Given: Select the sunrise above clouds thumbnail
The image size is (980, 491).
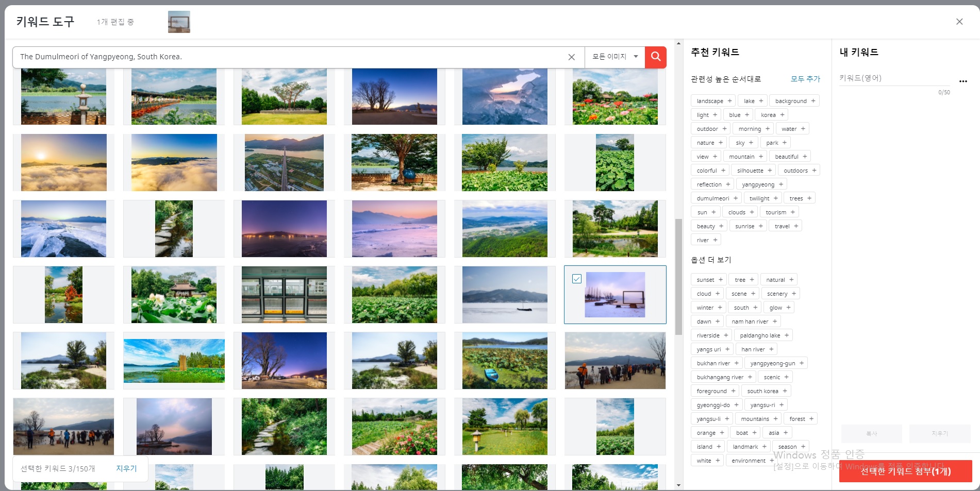Looking at the screenshot, I should point(64,163).
